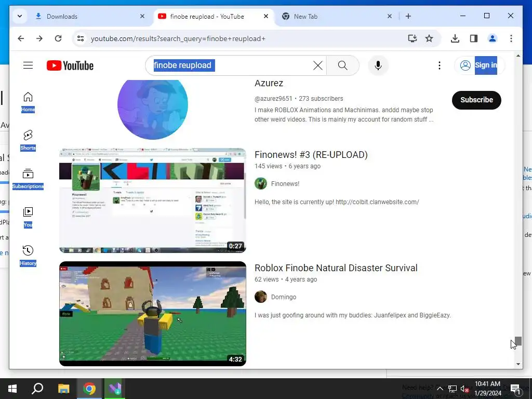Viewport: 532px width, 399px height.
Task: Click the Sign in button
Action: [x=480, y=65]
